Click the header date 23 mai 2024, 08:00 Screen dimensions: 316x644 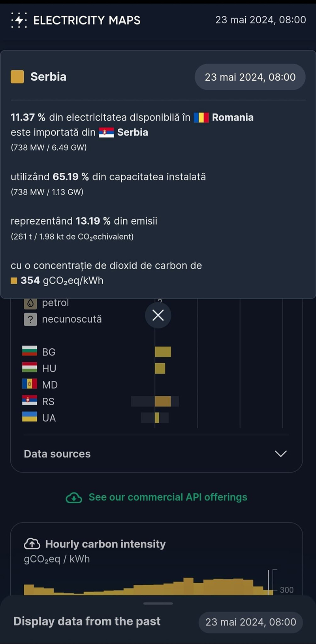[260, 20]
